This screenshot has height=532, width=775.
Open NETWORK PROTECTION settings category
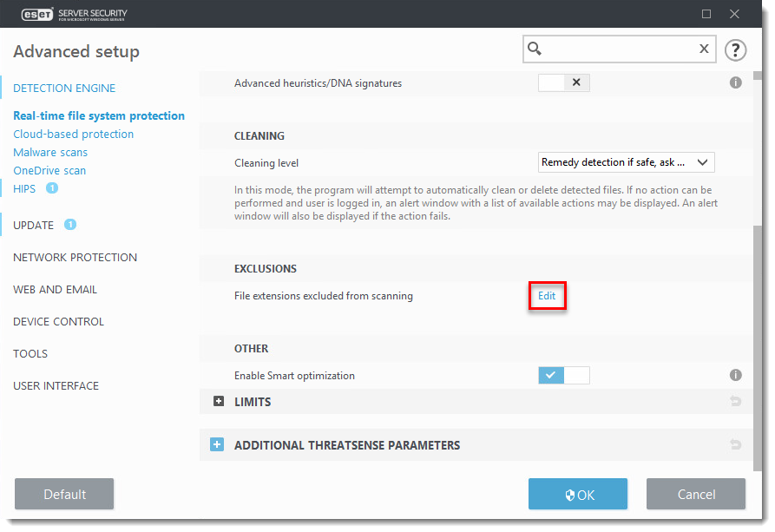tap(75, 258)
